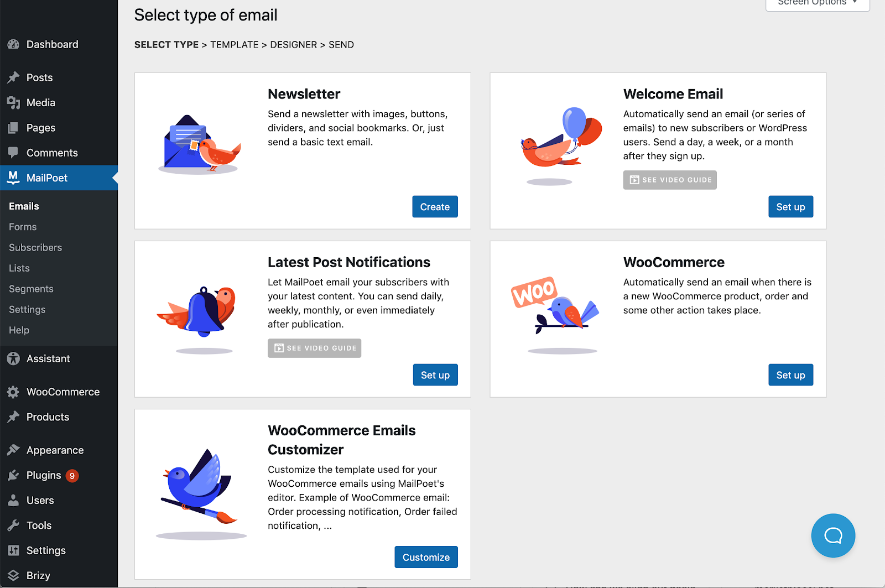Click the Media library icon

tap(13, 102)
